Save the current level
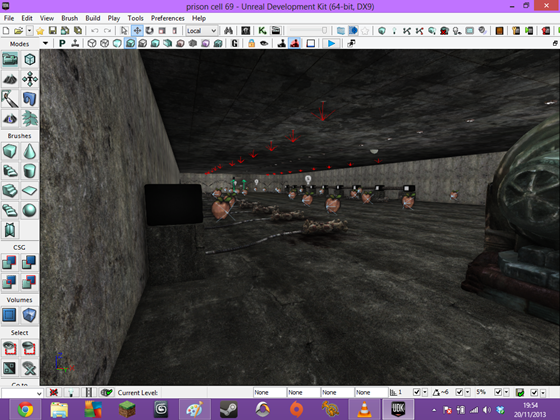Image resolution: width=560 pixels, height=420 pixels. point(52,31)
